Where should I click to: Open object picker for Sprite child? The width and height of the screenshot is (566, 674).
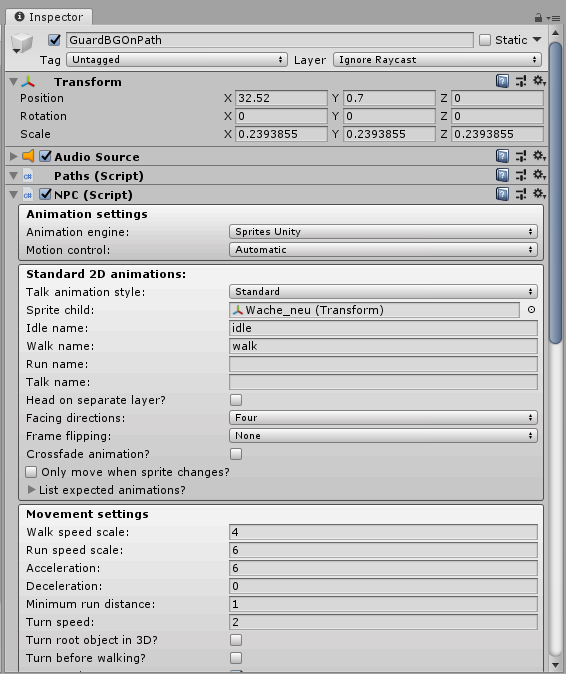point(531,310)
